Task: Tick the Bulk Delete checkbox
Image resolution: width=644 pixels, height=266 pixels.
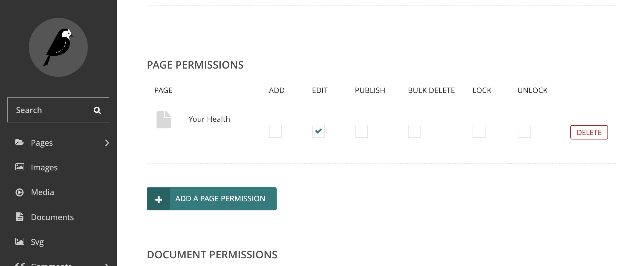Action: click(415, 131)
